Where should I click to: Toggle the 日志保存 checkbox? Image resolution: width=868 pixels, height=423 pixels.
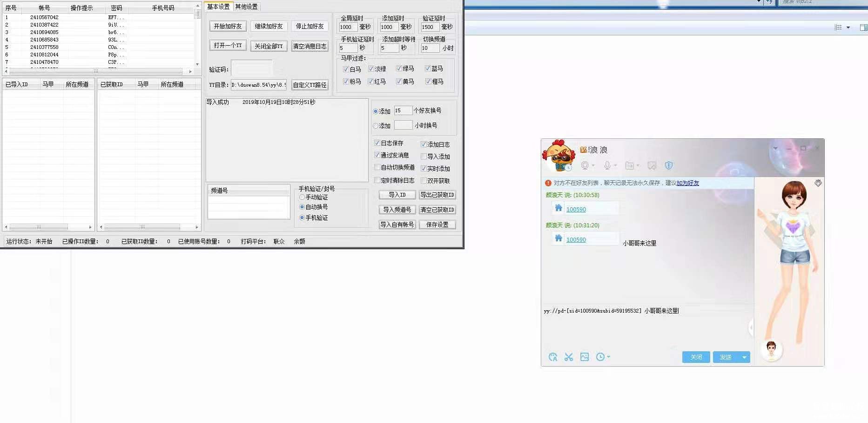click(x=377, y=143)
